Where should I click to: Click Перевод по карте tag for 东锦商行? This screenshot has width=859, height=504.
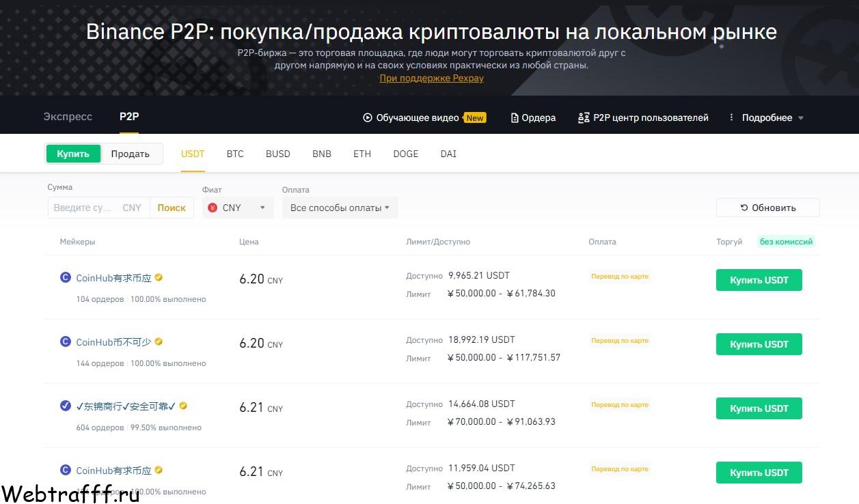620,405
